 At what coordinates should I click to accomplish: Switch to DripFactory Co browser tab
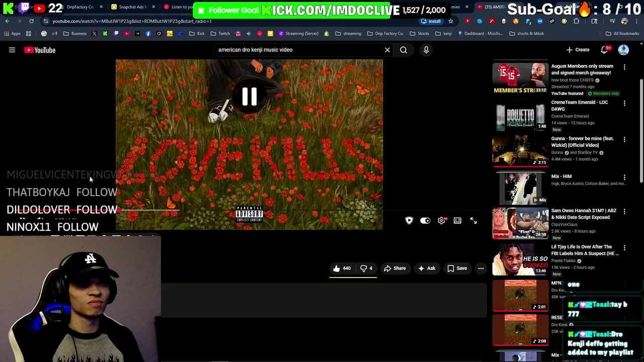(x=80, y=7)
